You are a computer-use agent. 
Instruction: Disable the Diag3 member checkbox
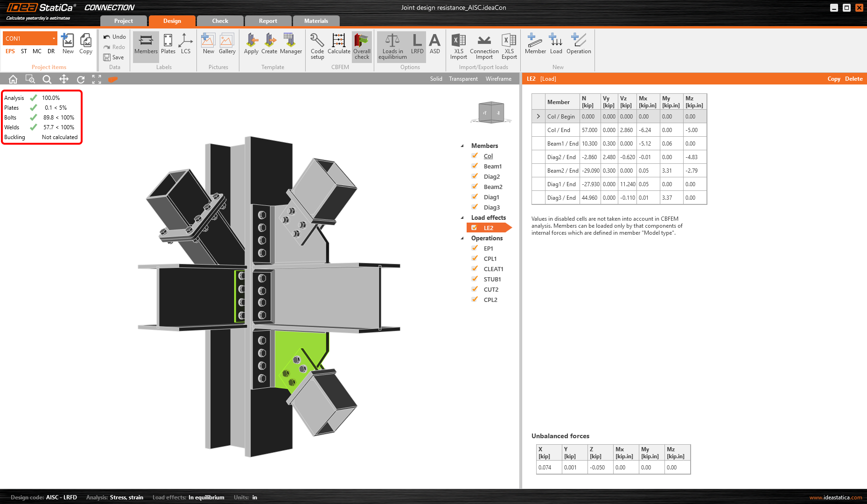pyautogui.click(x=475, y=207)
